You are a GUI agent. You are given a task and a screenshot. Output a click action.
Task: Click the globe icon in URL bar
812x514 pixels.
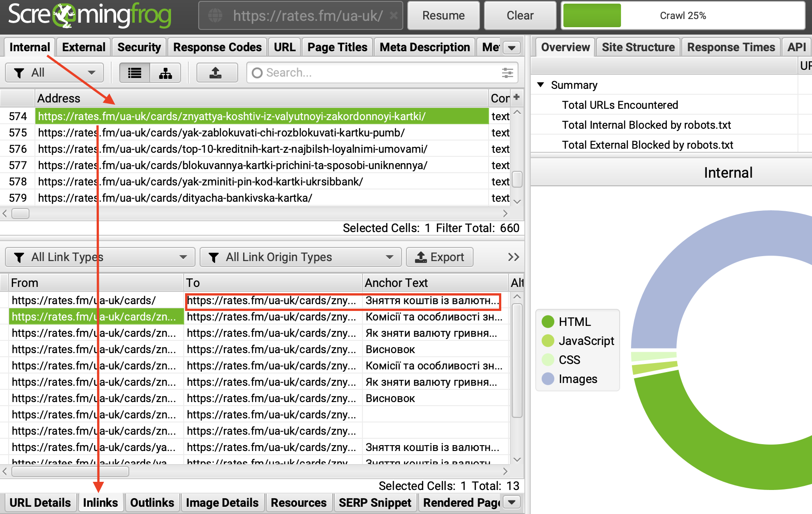click(215, 16)
